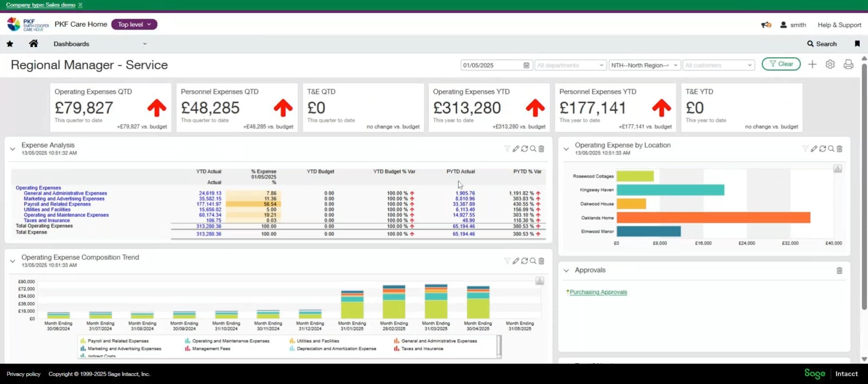Image resolution: width=868 pixels, height=384 pixels.
Task: Collapse the Approvals section
Action: click(566, 270)
